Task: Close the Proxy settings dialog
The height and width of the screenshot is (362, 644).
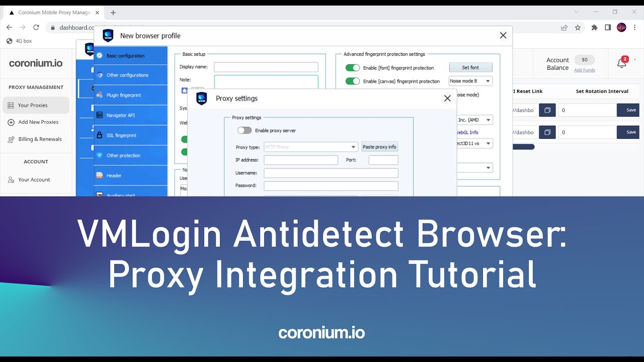Action: (x=447, y=99)
